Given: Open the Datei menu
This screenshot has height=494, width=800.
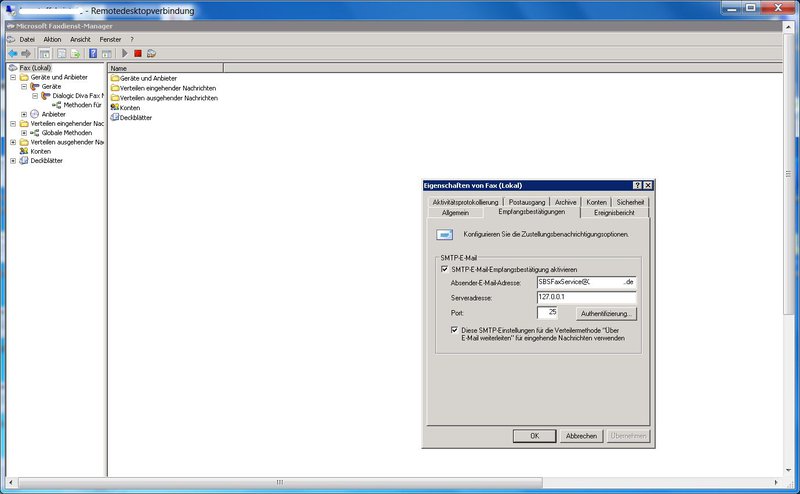Looking at the screenshot, I should [27, 39].
